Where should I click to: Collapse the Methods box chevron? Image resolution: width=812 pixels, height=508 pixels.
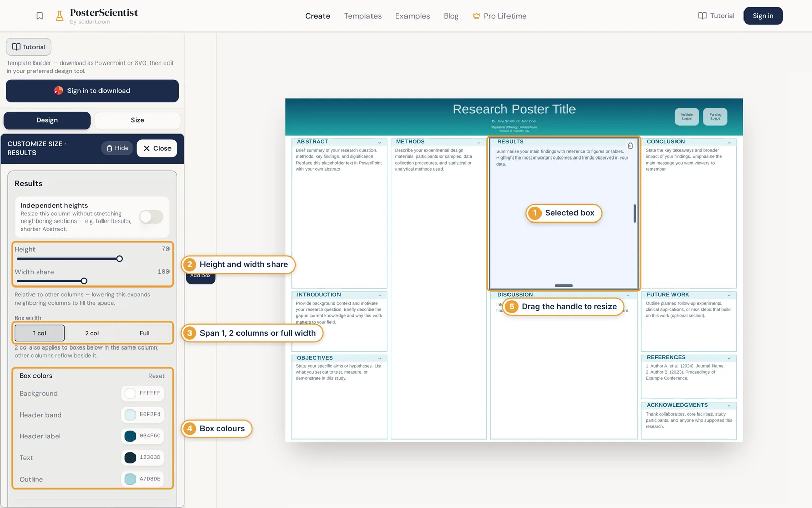(479, 142)
